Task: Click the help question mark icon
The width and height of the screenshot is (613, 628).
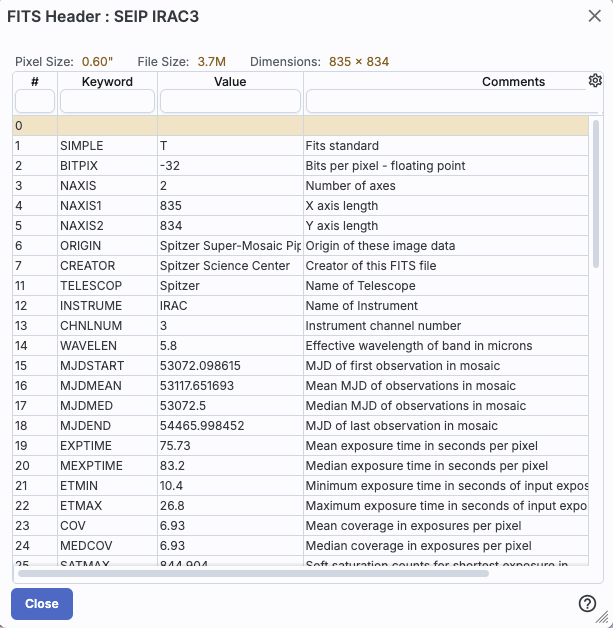Action: point(587,603)
